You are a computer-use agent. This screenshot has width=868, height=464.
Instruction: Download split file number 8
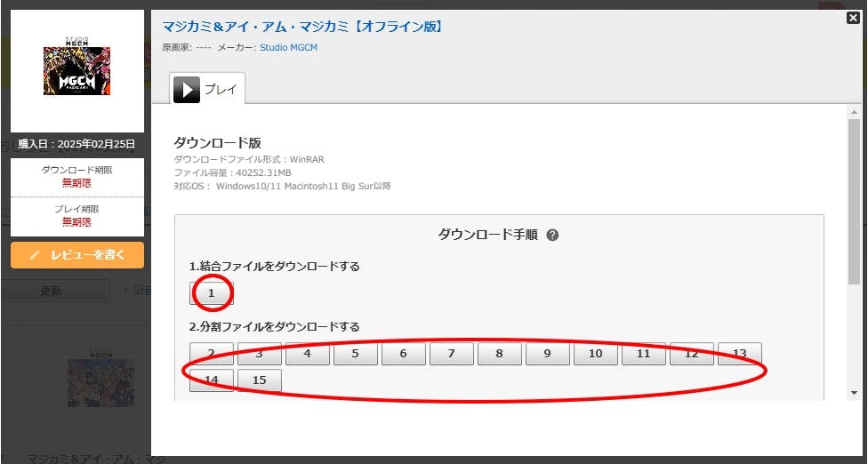[x=500, y=354]
